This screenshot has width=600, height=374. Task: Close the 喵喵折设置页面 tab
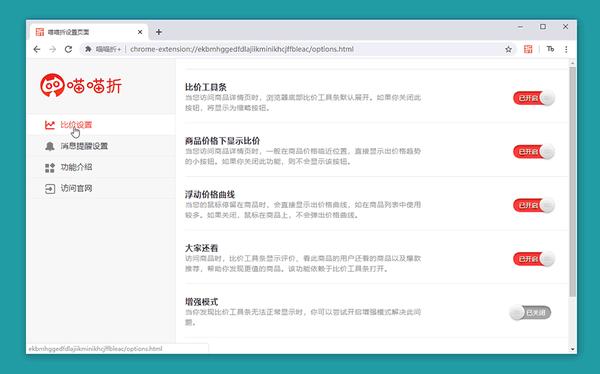pos(140,32)
